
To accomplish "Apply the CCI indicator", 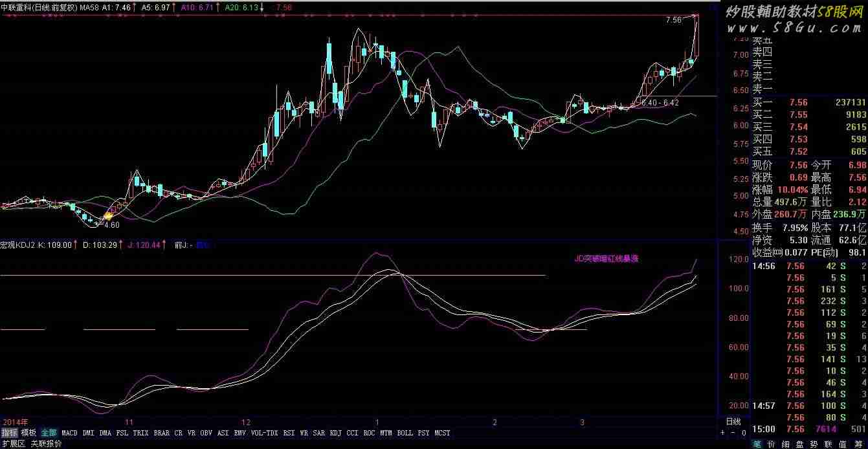I will pyautogui.click(x=353, y=433).
